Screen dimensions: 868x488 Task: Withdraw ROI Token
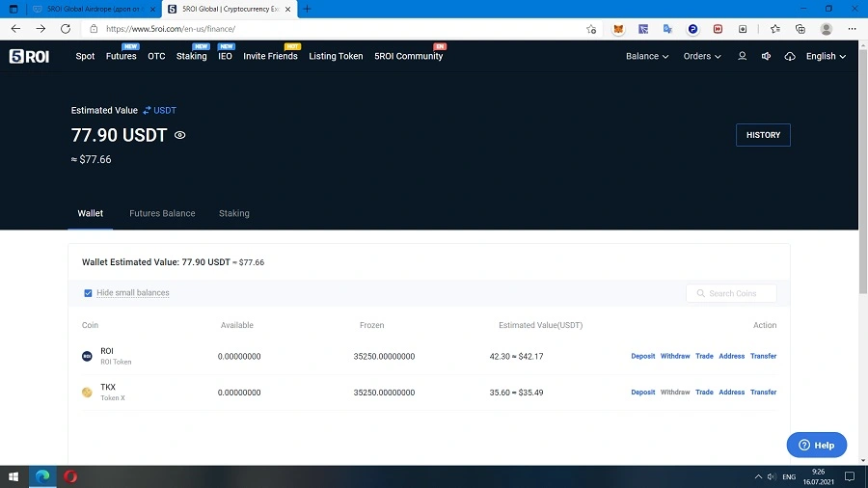pyautogui.click(x=675, y=356)
